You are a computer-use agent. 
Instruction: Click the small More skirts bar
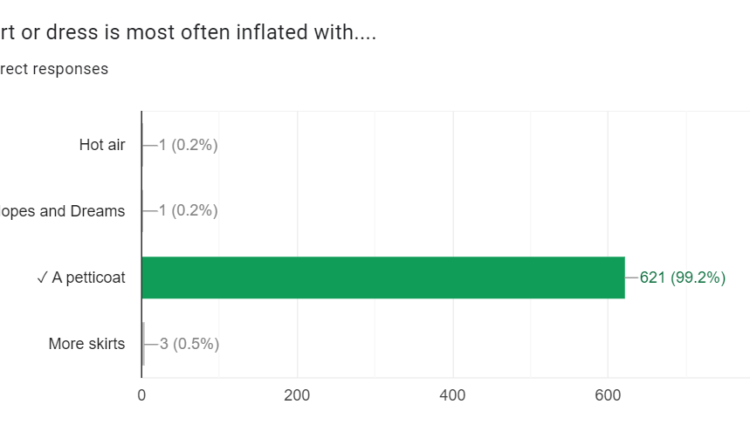(143, 344)
